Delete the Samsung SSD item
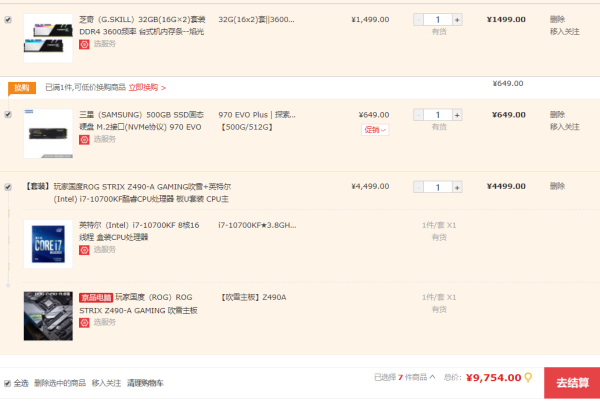The image size is (600, 405). tap(557, 115)
